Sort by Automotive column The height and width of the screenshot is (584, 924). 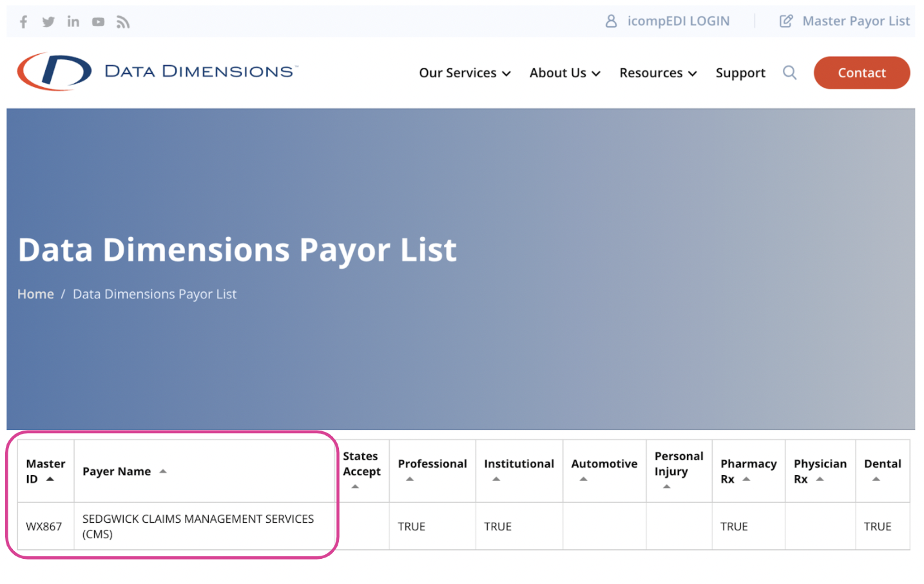click(604, 471)
